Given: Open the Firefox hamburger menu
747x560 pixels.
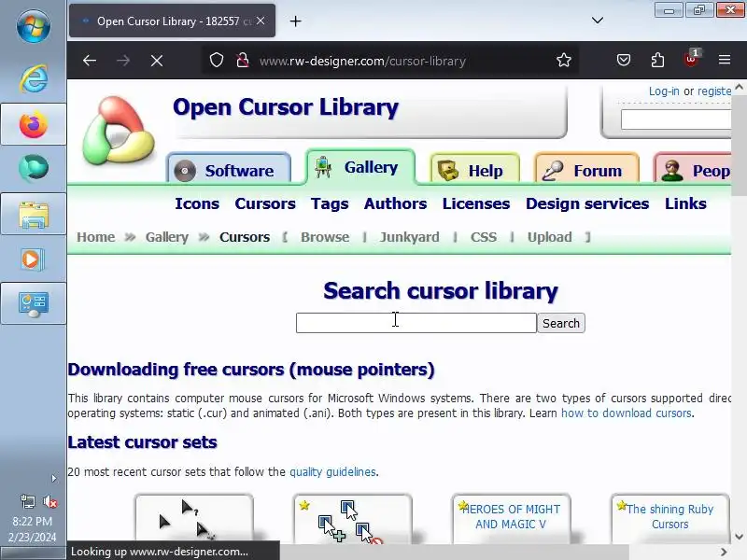Looking at the screenshot, I should click(725, 60).
